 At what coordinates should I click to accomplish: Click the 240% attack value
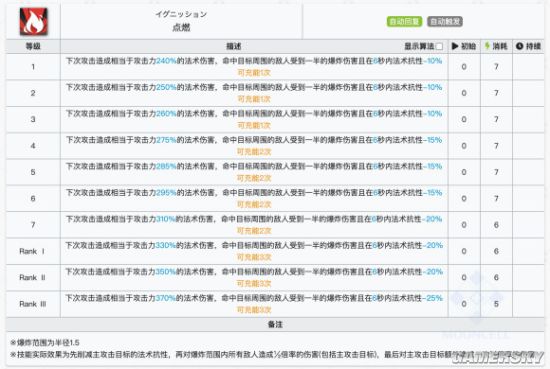pos(166,61)
